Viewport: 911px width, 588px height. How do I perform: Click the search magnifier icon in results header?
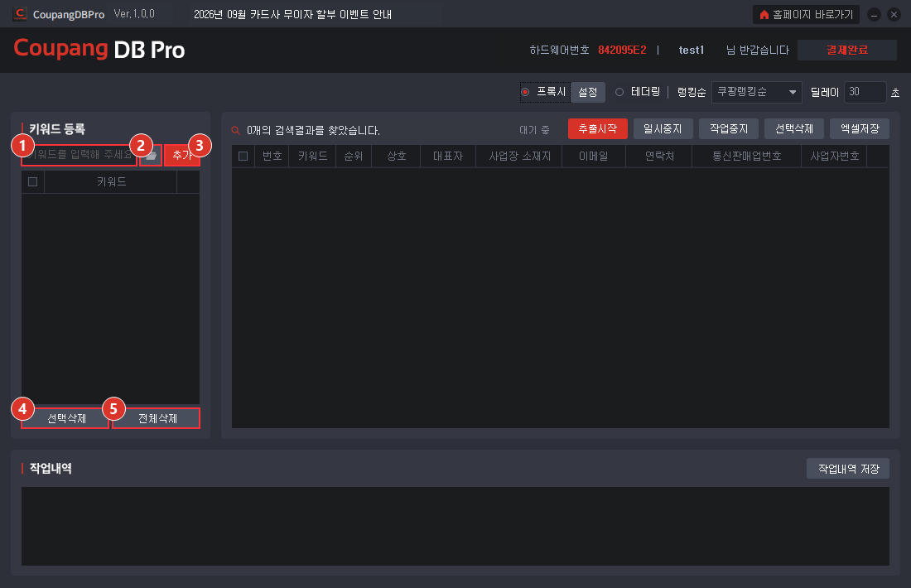pos(236,130)
